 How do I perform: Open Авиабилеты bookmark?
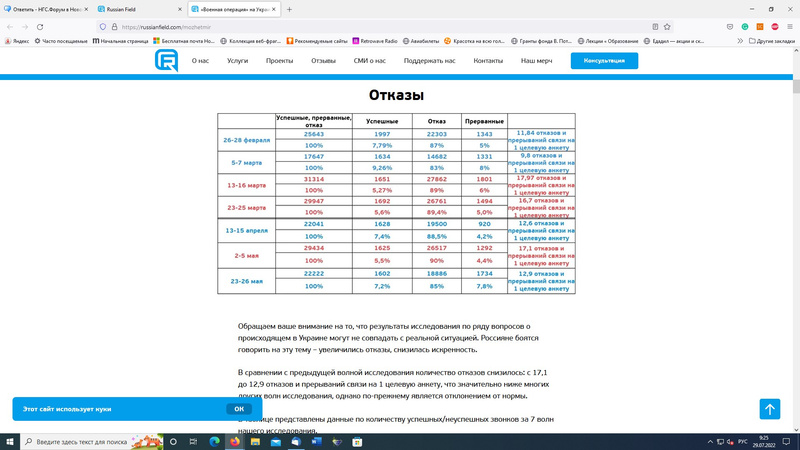421,41
